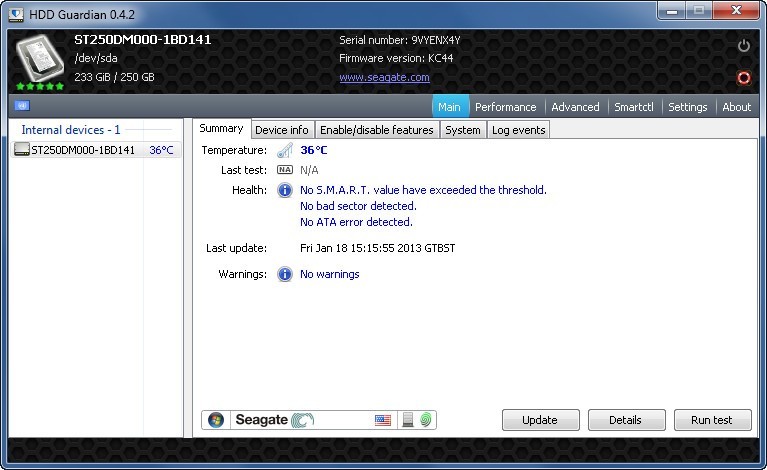Open the Smartctl tab

(634, 107)
